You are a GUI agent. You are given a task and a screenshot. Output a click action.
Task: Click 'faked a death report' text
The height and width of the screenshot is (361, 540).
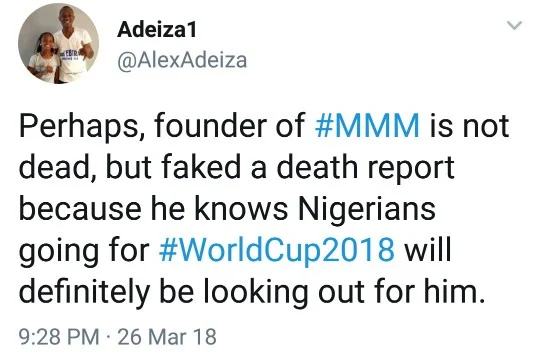click(308, 168)
